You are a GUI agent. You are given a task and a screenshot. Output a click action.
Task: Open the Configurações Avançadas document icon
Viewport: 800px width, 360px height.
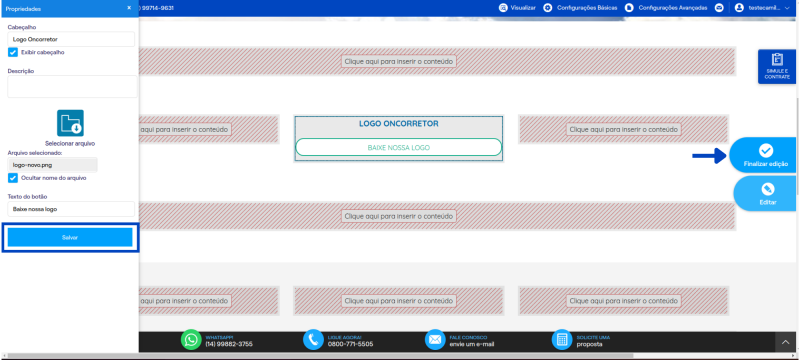click(629, 8)
